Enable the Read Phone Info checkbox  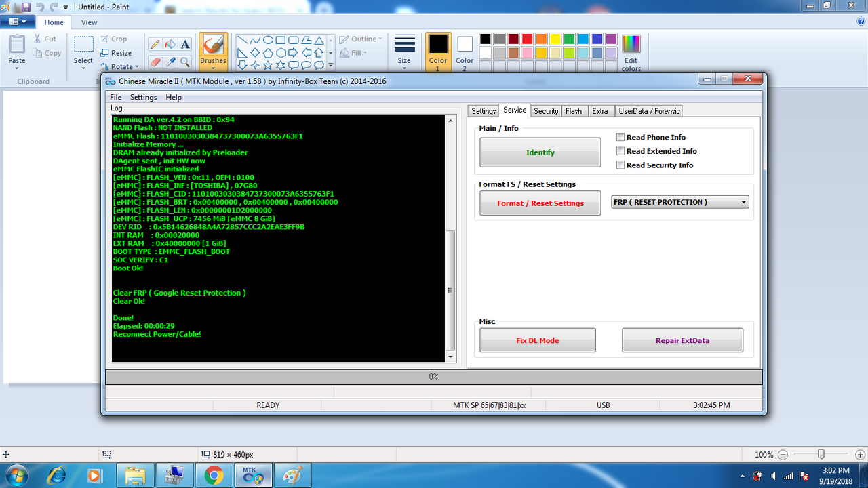coord(620,137)
